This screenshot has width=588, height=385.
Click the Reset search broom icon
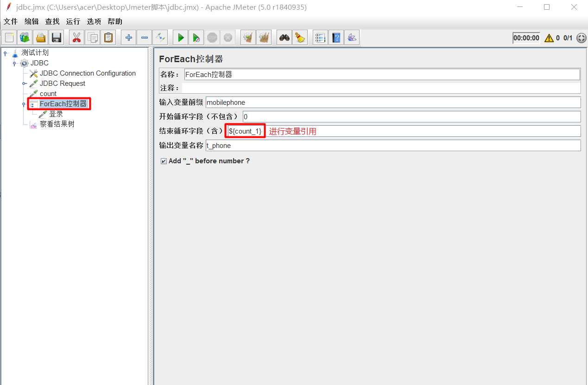300,38
